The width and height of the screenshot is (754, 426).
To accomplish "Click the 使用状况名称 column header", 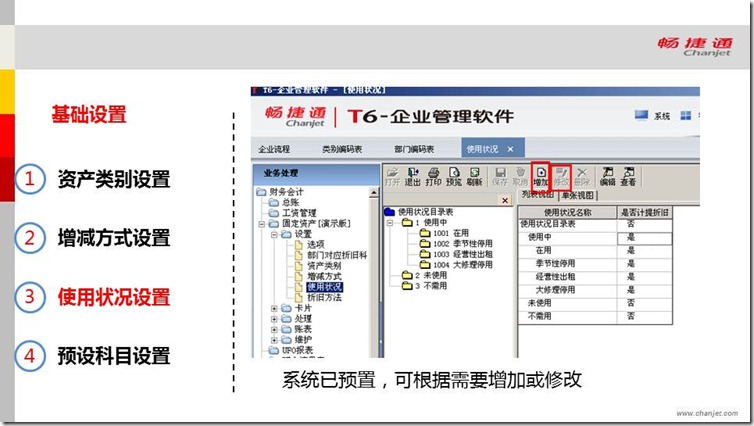I will pos(568,213).
